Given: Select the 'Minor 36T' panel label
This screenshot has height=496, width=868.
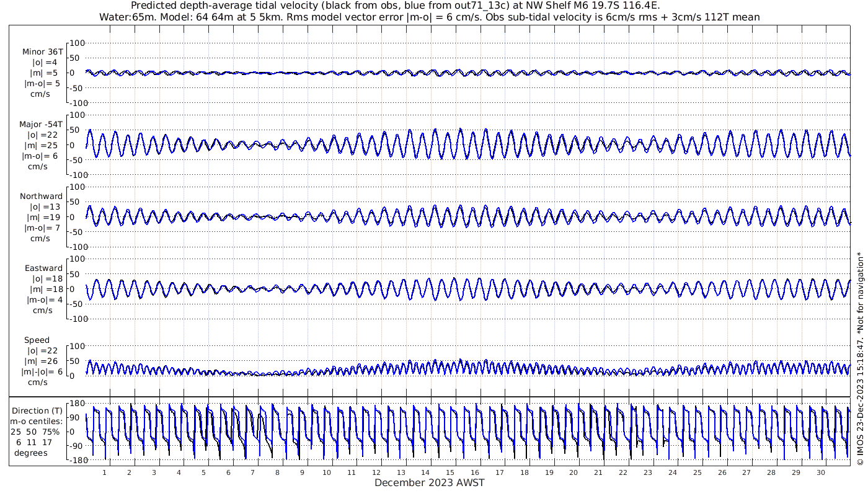Looking at the screenshot, I should (42, 52).
